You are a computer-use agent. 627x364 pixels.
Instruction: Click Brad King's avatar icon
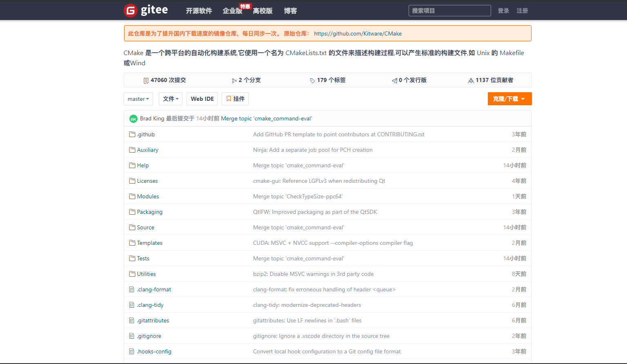click(x=133, y=118)
